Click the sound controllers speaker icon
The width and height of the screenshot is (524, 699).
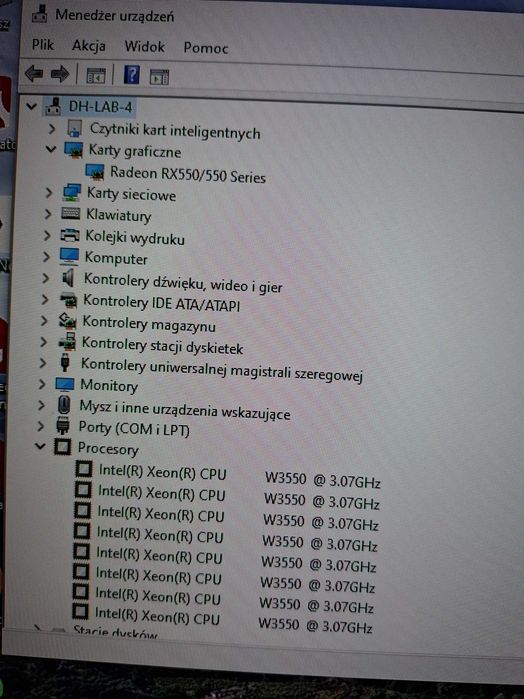click(68, 278)
